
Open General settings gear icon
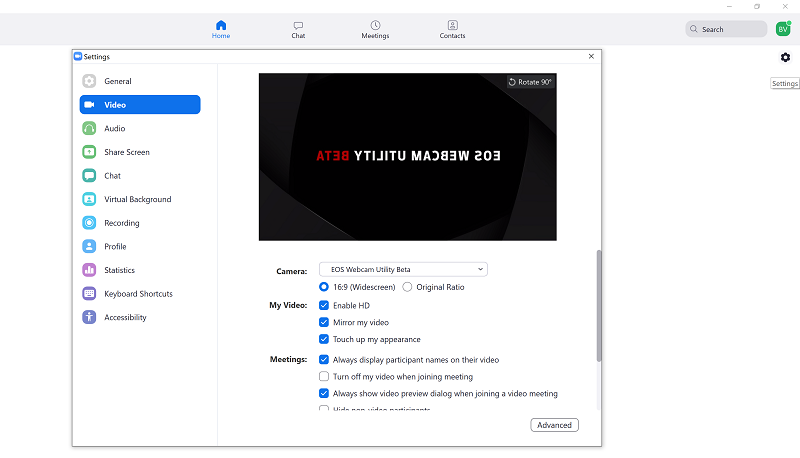click(x=89, y=81)
